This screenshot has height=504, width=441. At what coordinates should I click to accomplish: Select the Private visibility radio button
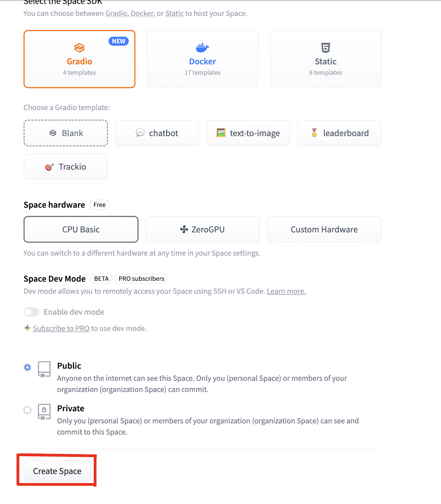28,410
